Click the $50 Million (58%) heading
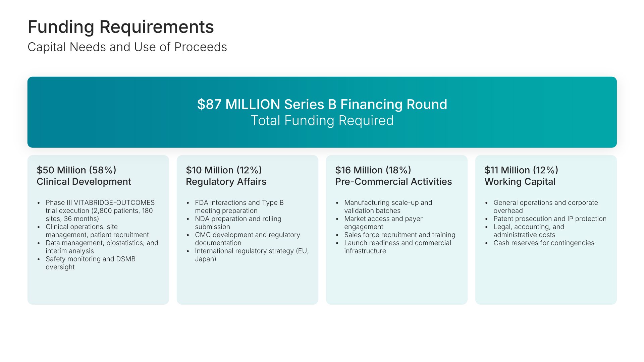This screenshot has width=644, height=362. click(76, 170)
